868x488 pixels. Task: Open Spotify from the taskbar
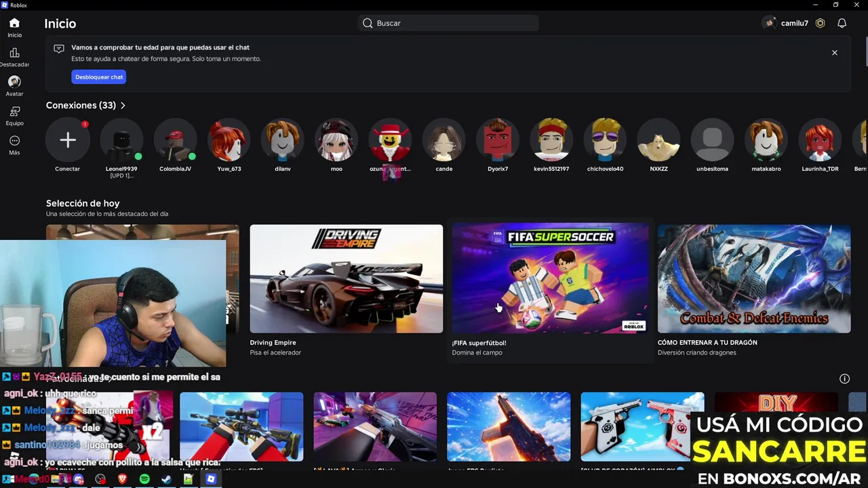tap(144, 479)
